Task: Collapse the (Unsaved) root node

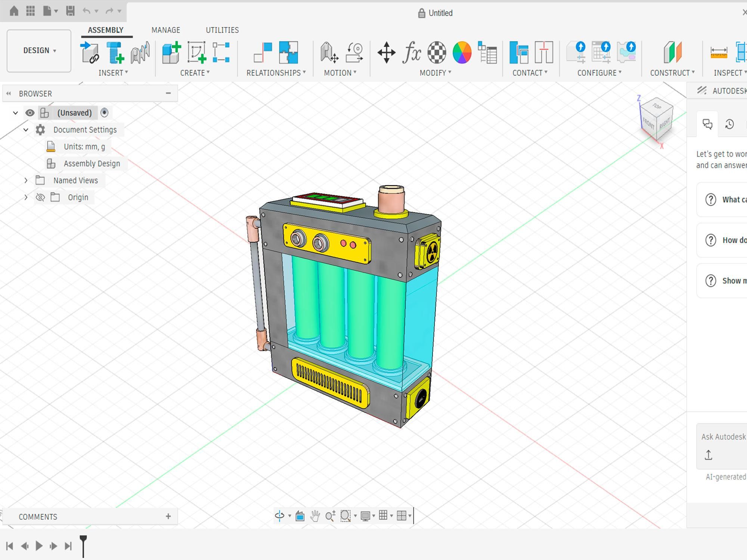Action: click(x=15, y=113)
